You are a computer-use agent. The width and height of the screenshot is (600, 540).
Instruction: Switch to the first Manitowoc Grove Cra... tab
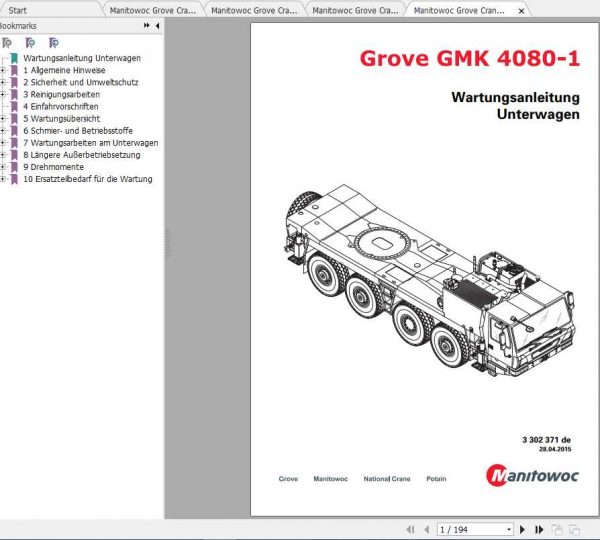click(152, 10)
